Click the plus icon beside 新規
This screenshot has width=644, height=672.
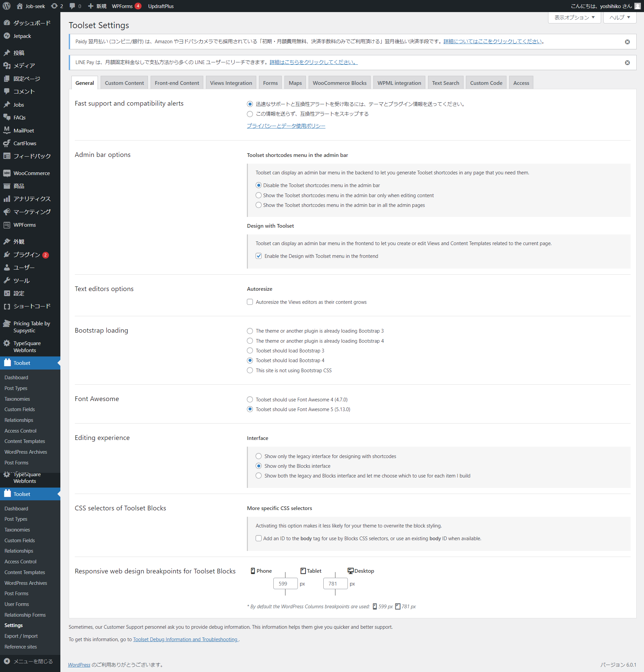(91, 6)
